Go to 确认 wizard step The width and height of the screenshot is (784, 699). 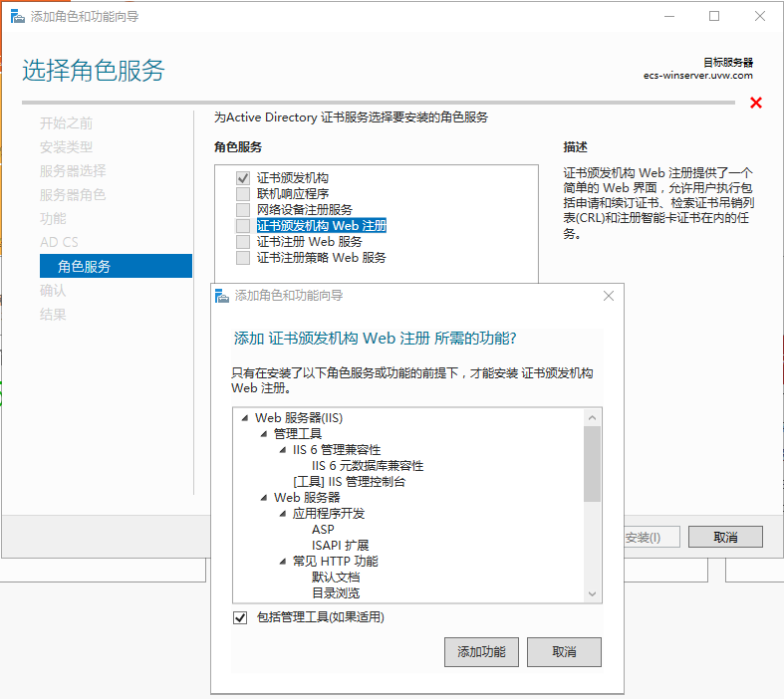(x=53, y=291)
